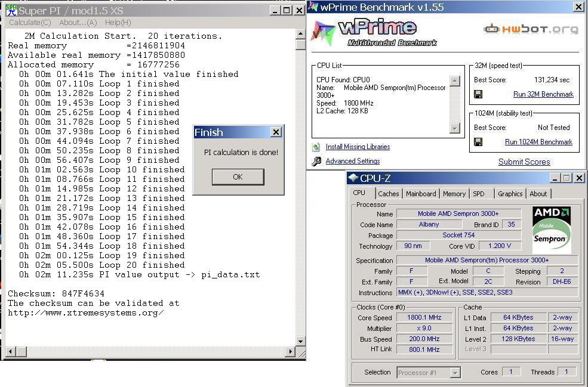Click the up arrow in wPrime CPU List scrollbar
The image size is (588, 387).
[454, 81]
